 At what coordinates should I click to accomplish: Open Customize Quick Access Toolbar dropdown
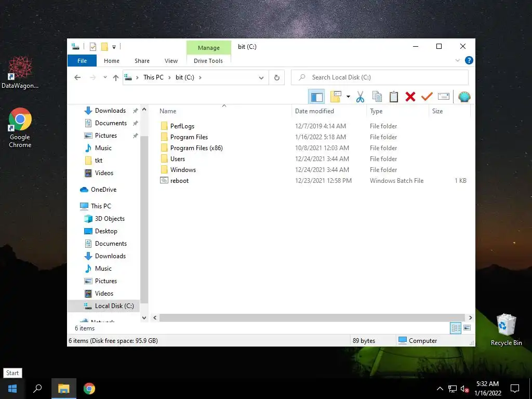point(114,47)
